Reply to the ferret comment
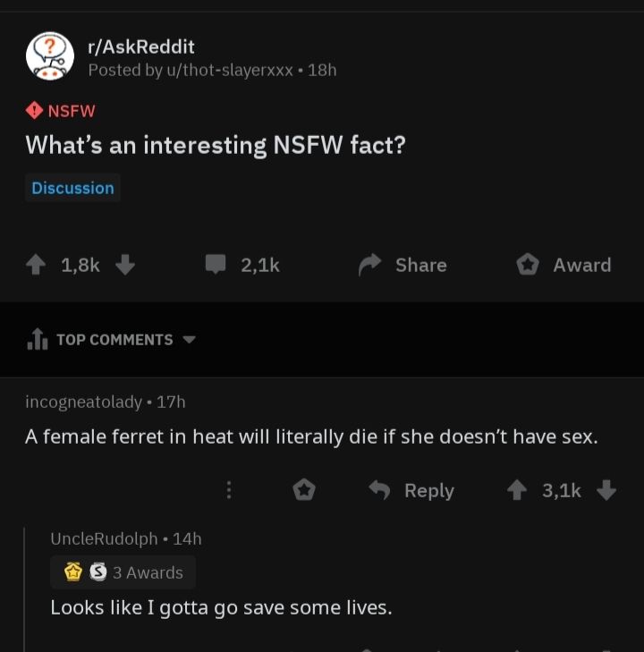The image size is (644, 652). pyautogui.click(x=412, y=490)
